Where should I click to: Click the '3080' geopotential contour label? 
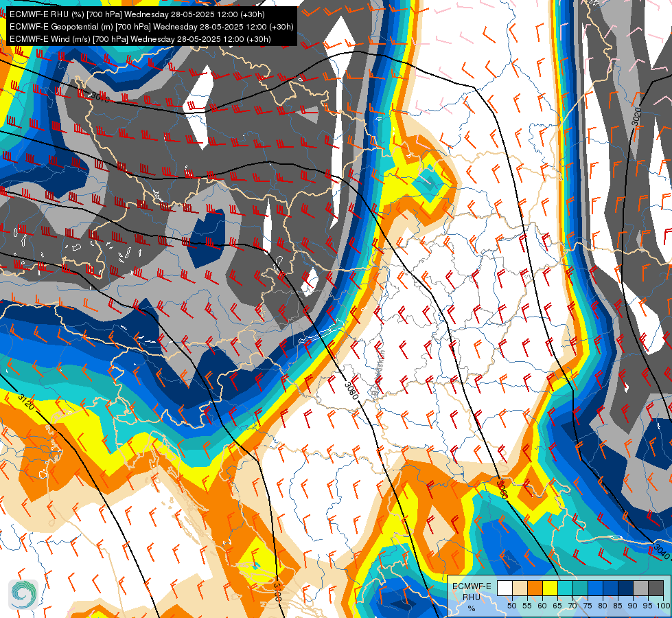point(351,390)
